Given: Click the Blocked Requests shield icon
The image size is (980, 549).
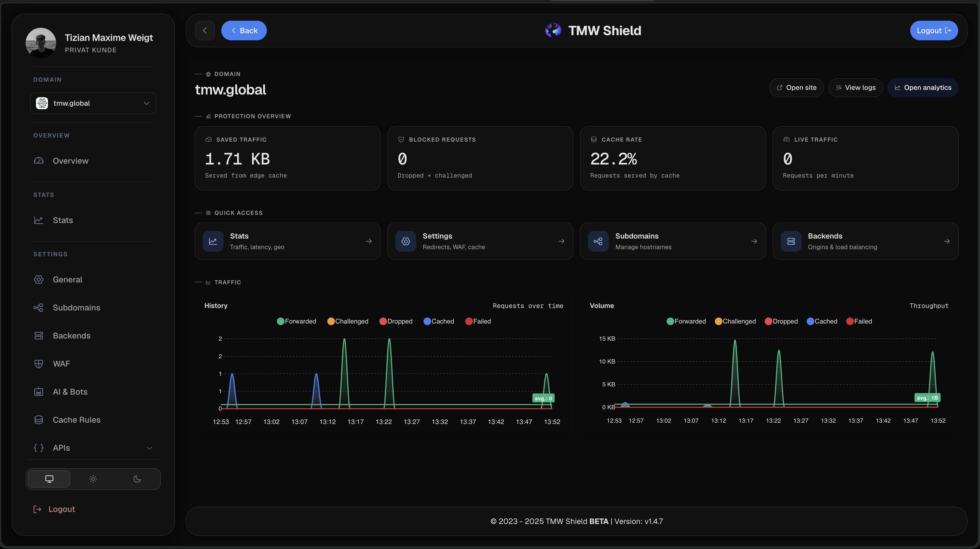Looking at the screenshot, I should [401, 139].
